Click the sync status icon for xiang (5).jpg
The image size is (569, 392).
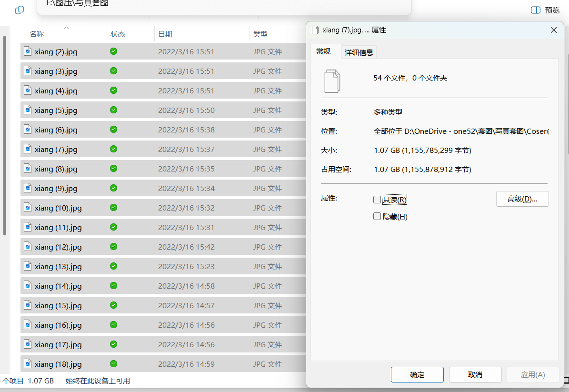pos(113,110)
